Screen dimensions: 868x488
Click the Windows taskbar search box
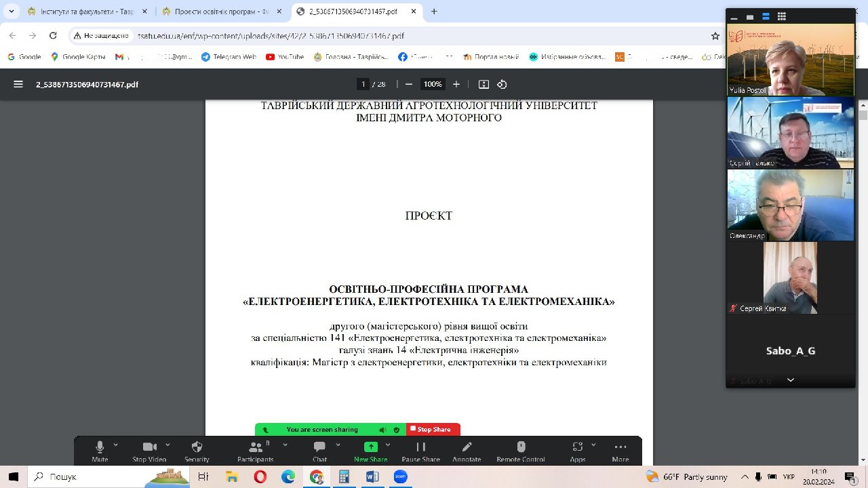point(108,476)
